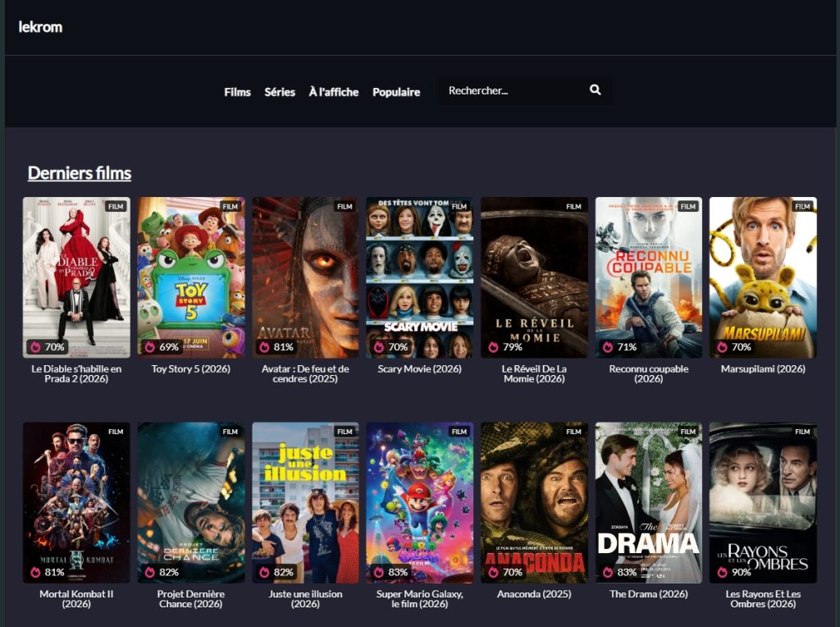Image resolution: width=840 pixels, height=627 pixels.
Task: Click the search magnifier icon
Action: [596, 90]
